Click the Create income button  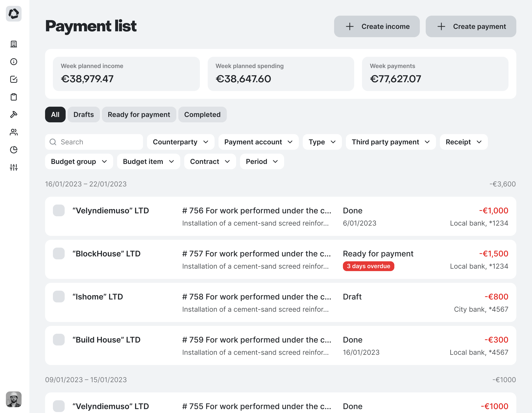point(377,26)
